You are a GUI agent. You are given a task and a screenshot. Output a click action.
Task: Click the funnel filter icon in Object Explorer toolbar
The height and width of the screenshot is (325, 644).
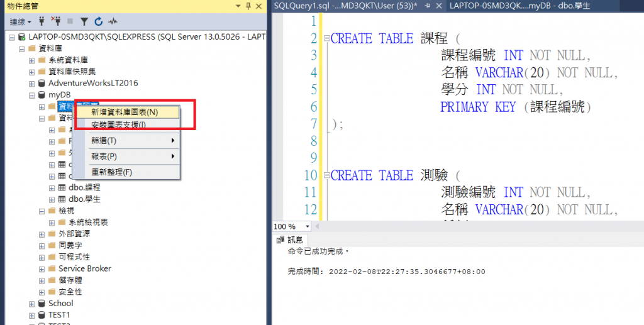(x=84, y=21)
